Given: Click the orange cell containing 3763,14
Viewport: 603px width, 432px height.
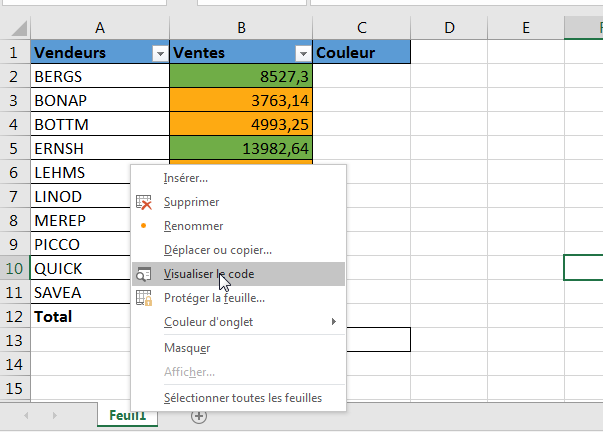Looking at the screenshot, I should [241, 100].
